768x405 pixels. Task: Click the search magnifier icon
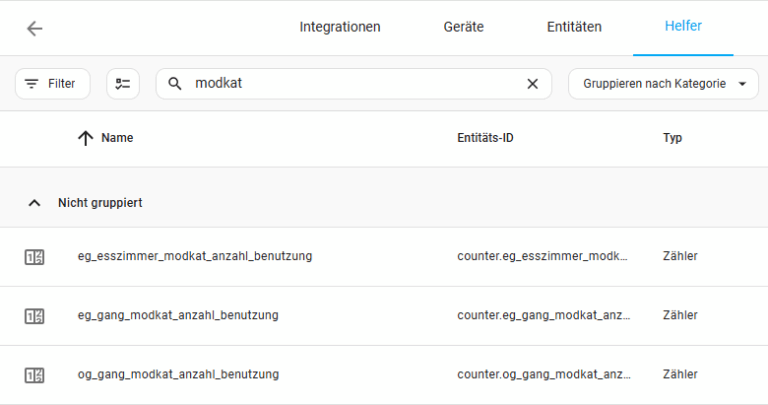coord(175,84)
